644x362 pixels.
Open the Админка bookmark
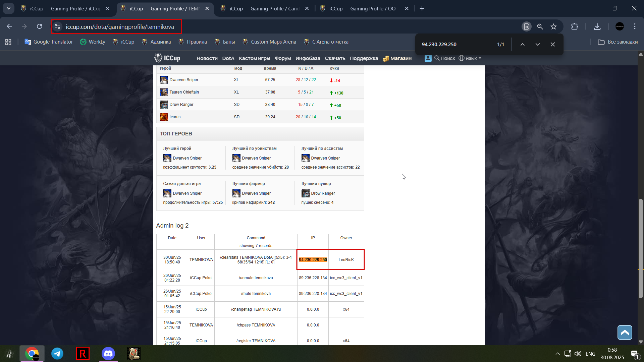click(x=156, y=42)
